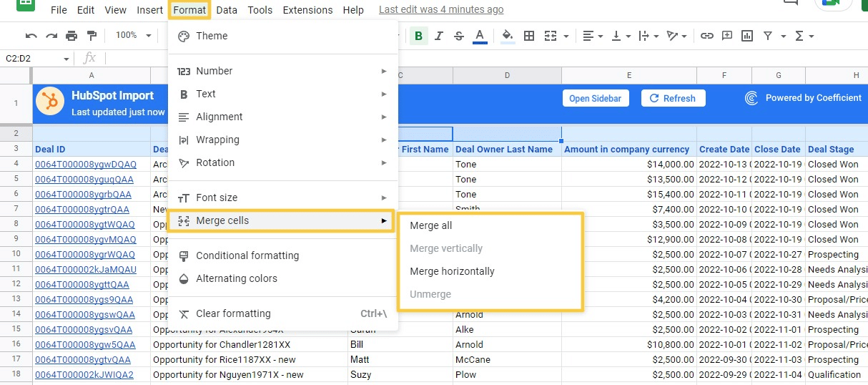The width and height of the screenshot is (868, 385).
Task: Select row 10 header
Action: click(16, 254)
